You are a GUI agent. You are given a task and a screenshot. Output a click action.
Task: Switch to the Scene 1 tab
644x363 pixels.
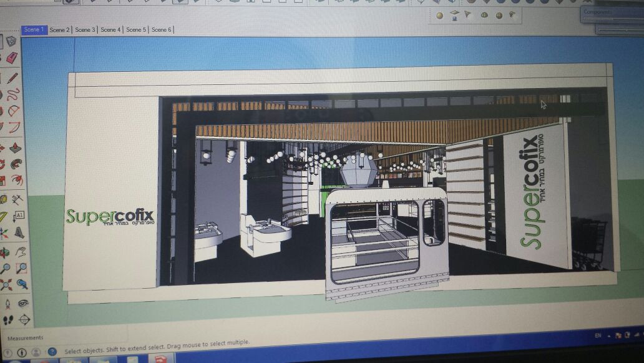pos(34,29)
